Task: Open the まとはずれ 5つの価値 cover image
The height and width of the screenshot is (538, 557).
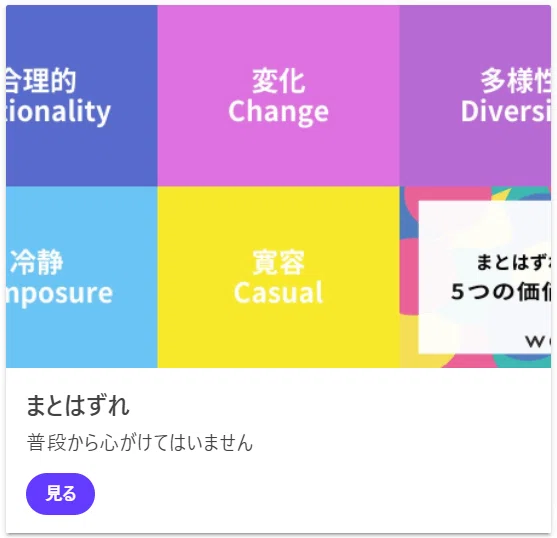Action: click(x=475, y=277)
